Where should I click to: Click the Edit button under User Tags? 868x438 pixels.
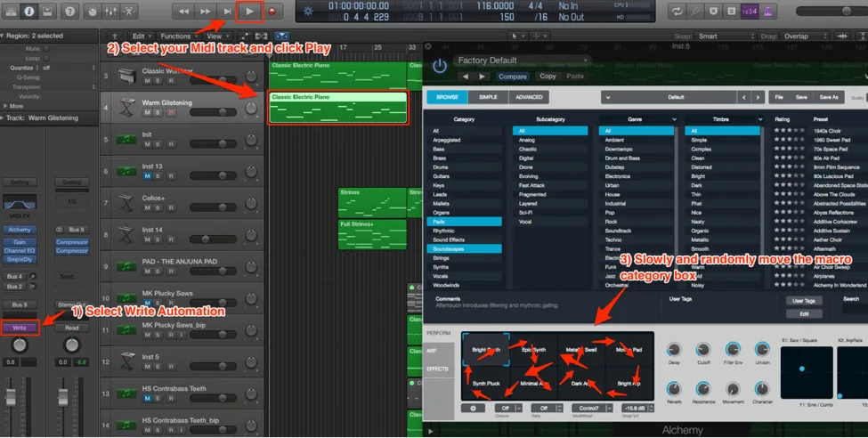tap(804, 314)
